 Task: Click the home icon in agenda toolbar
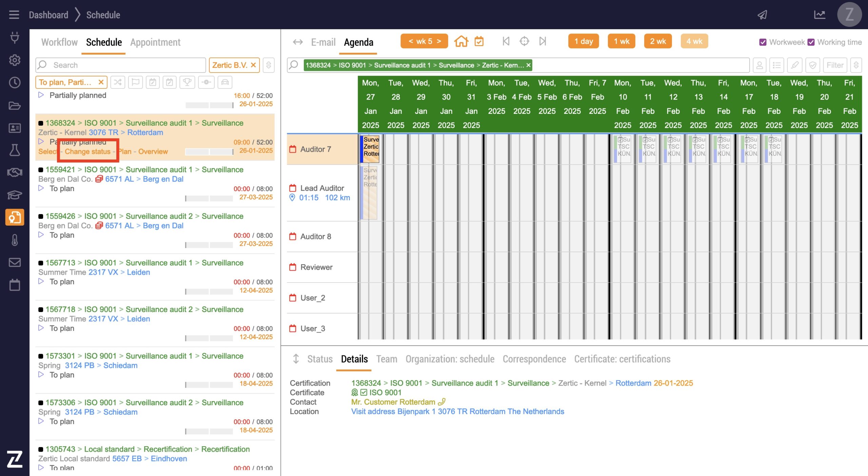pyautogui.click(x=461, y=41)
